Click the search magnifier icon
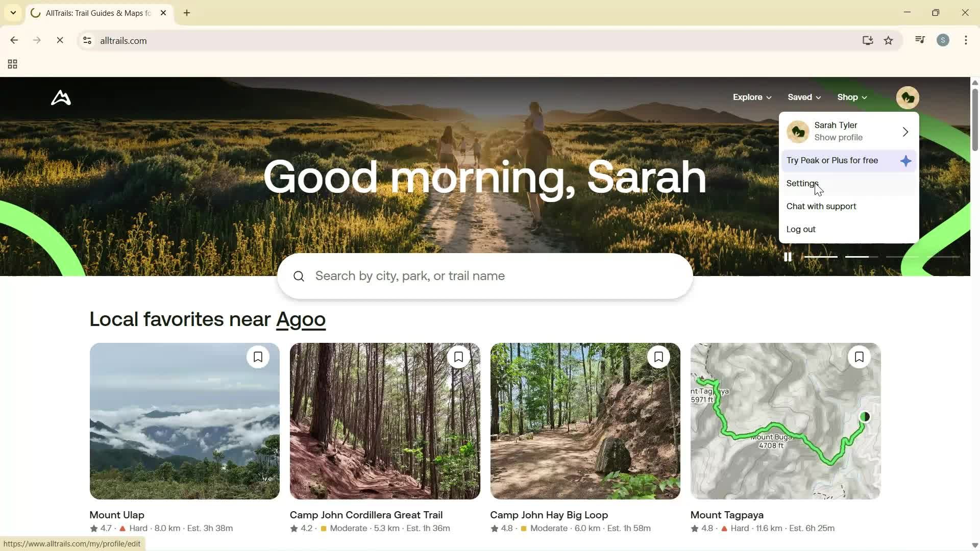The width and height of the screenshot is (980, 551). point(299,276)
